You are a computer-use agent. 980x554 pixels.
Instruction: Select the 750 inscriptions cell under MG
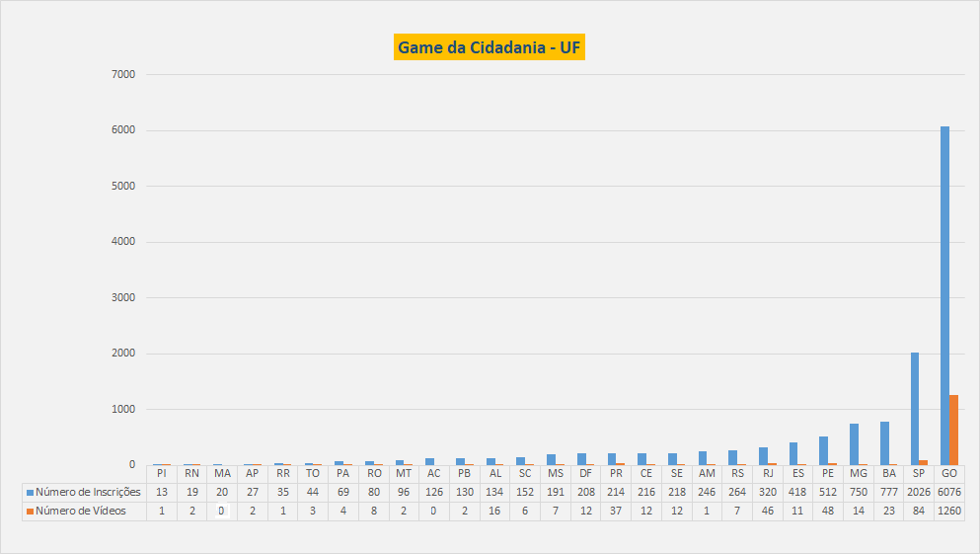[x=859, y=492]
